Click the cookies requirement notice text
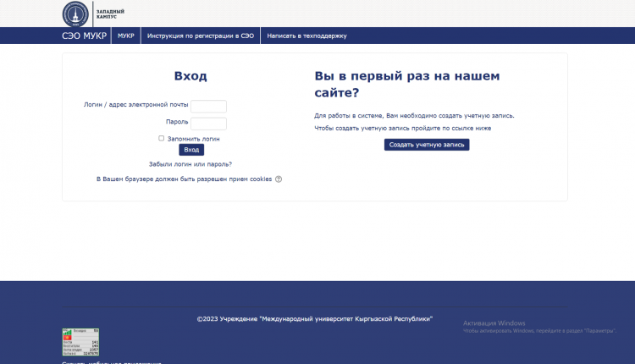This screenshot has height=364, width=635. [x=184, y=179]
